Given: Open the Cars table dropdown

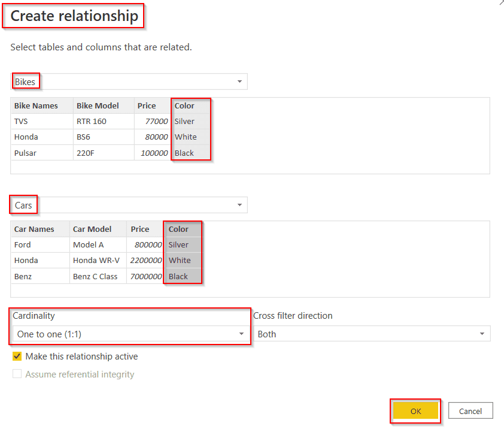Looking at the screenshot, I should point(129,205).
